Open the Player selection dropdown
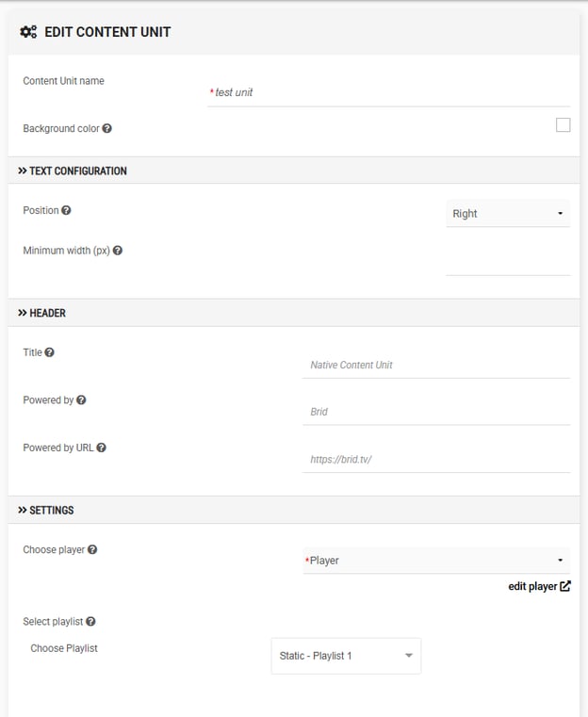This screenshot has height=717, width=588. [x=436, y=561]
